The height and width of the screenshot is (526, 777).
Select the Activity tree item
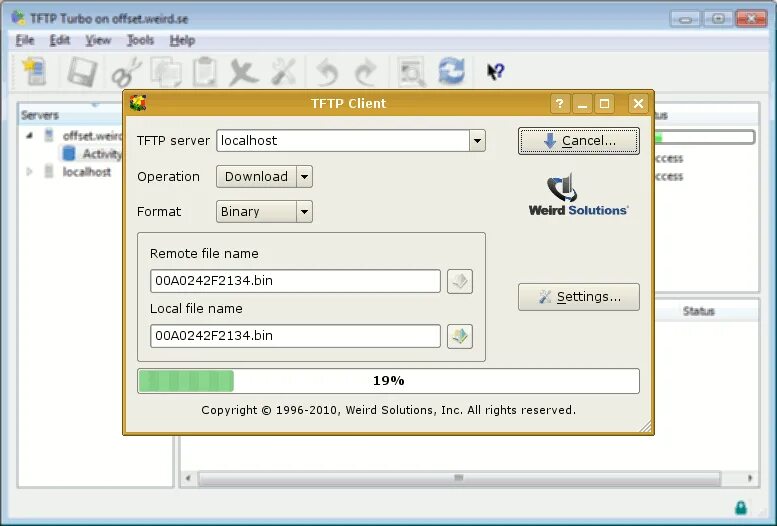[x=93, y=154]
